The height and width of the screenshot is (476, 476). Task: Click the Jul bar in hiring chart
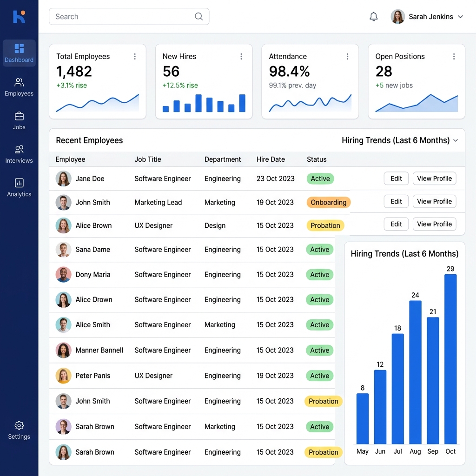coord(398,389)
